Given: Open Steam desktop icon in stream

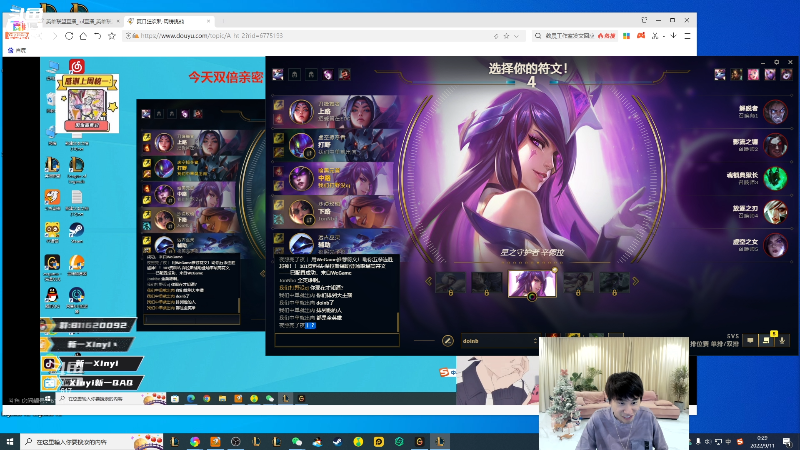Looking at the screenshot, I should click(x=77, y=232).
